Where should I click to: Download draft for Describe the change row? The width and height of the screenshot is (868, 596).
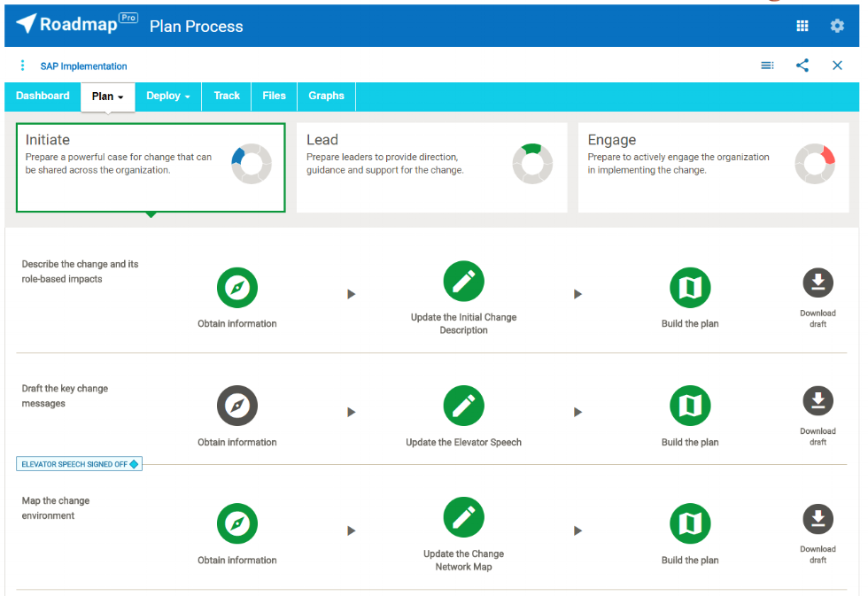[x=818, y=283]
